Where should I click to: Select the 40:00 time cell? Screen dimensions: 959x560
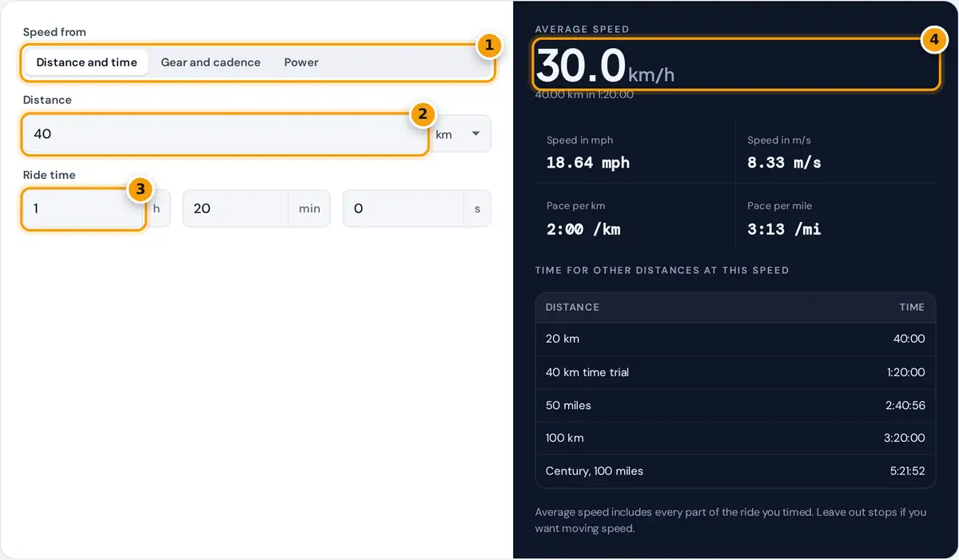point(909,339)
